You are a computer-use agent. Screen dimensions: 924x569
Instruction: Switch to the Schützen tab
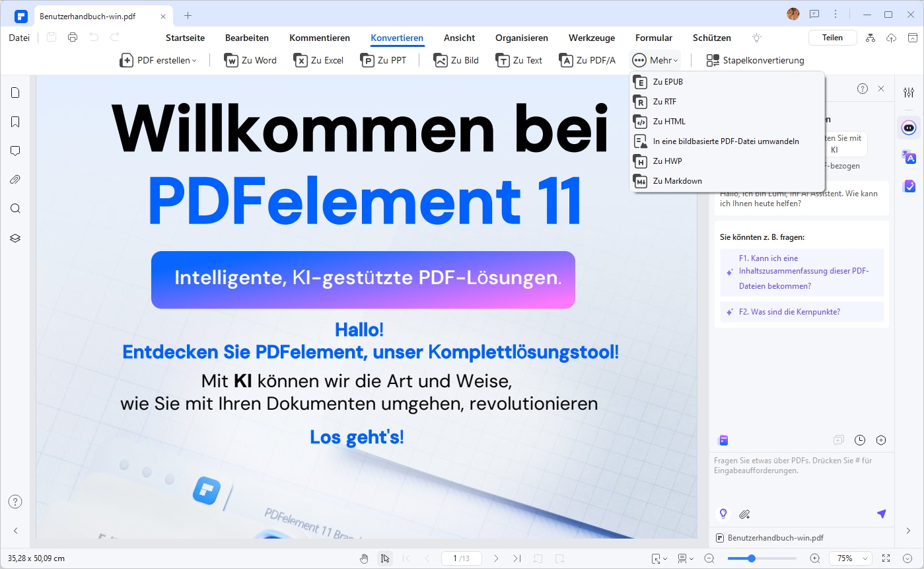[712, 38]
